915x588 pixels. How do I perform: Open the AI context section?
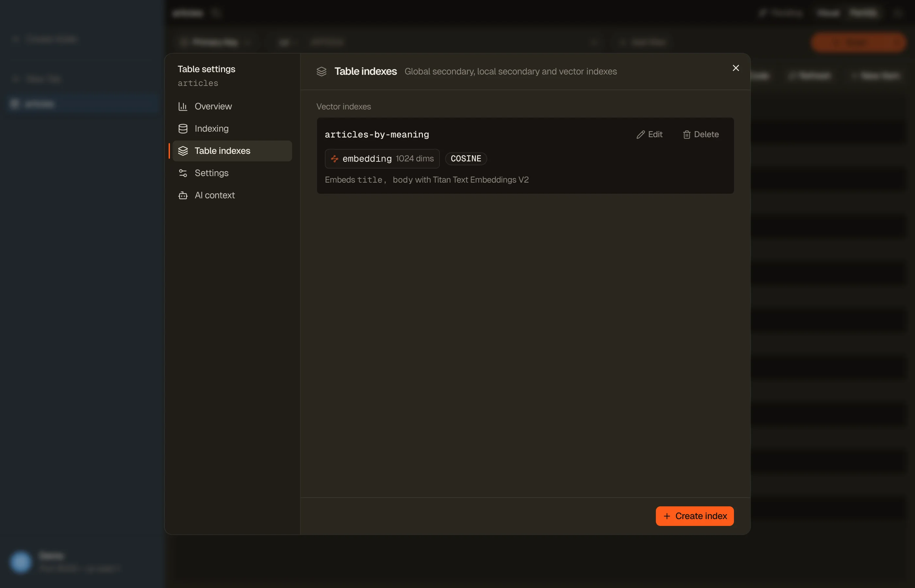point(232,195)
